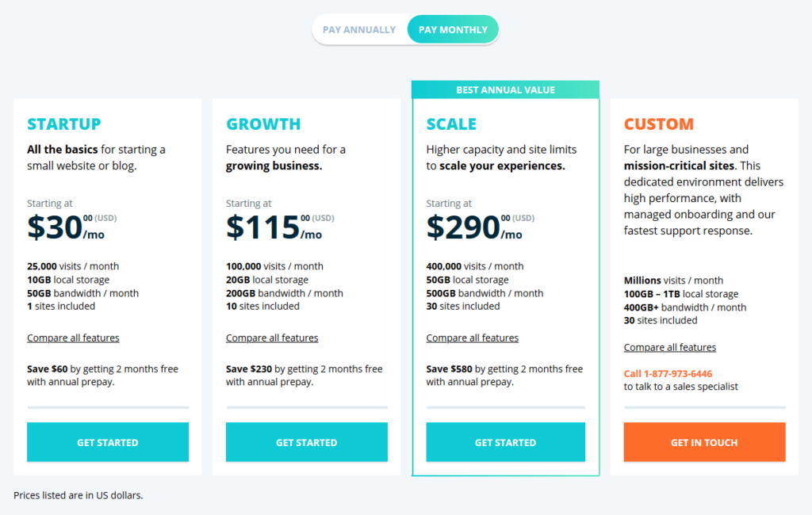812x515 pixels.
Task: Click the Prices listed in US dollars note
Action: point(78,496)
